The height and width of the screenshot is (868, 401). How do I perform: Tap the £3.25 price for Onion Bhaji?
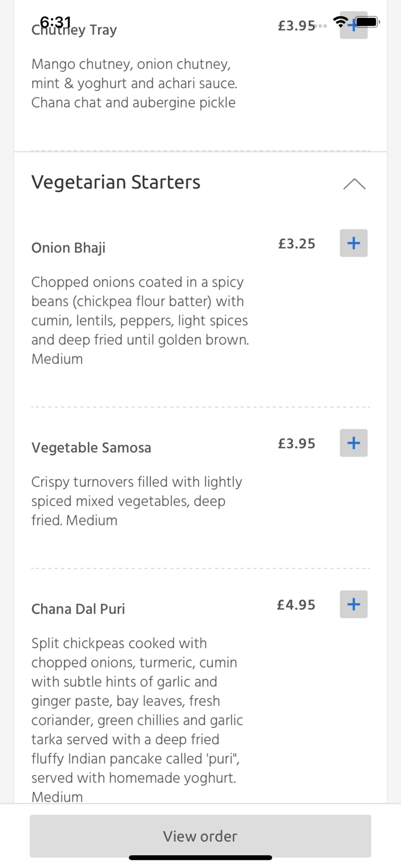point(296,244)
